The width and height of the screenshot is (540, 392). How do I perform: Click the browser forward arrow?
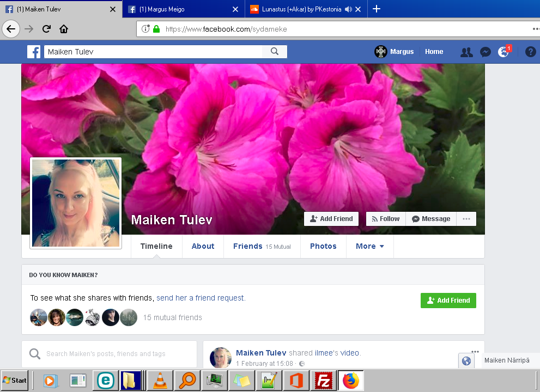[29, 29]
